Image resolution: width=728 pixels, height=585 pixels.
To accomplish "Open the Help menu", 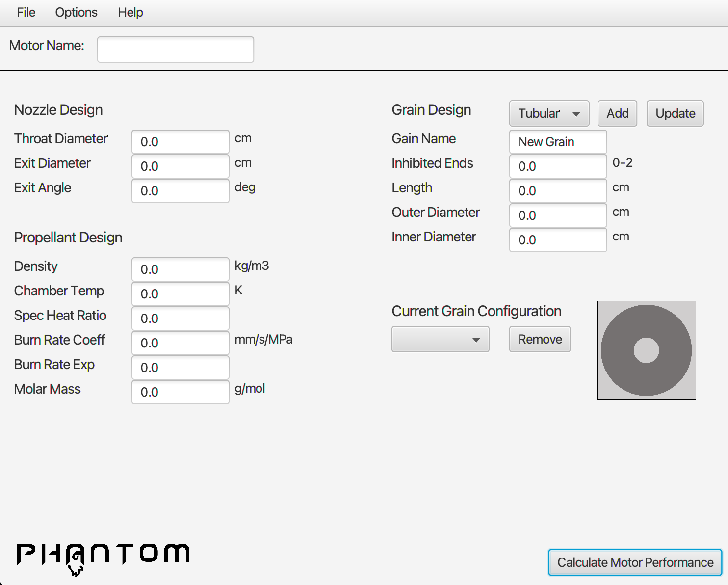I will (x=130, y=12).
